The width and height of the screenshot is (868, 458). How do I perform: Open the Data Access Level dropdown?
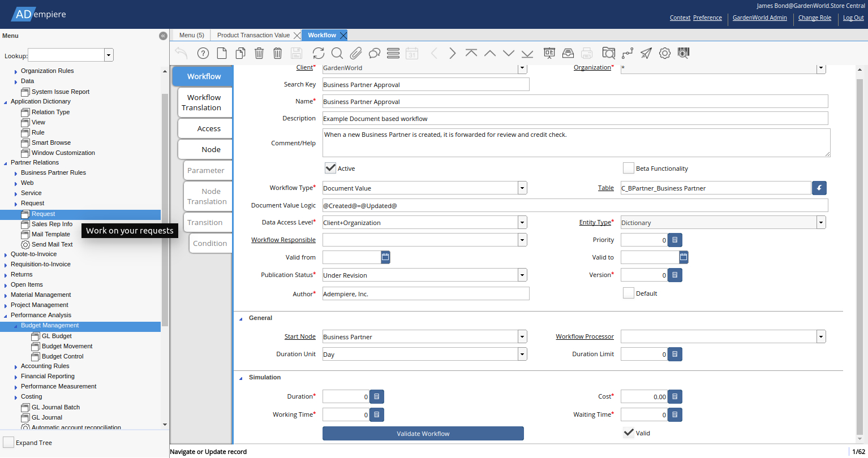(522, 223)
